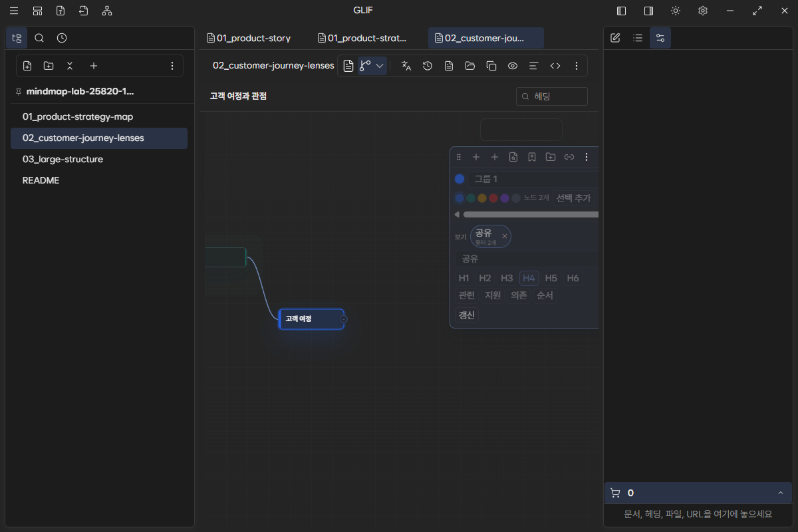Remove the 공유 filter chip with X
This screenshot has height=532, width=798.
tap(505, 236)
